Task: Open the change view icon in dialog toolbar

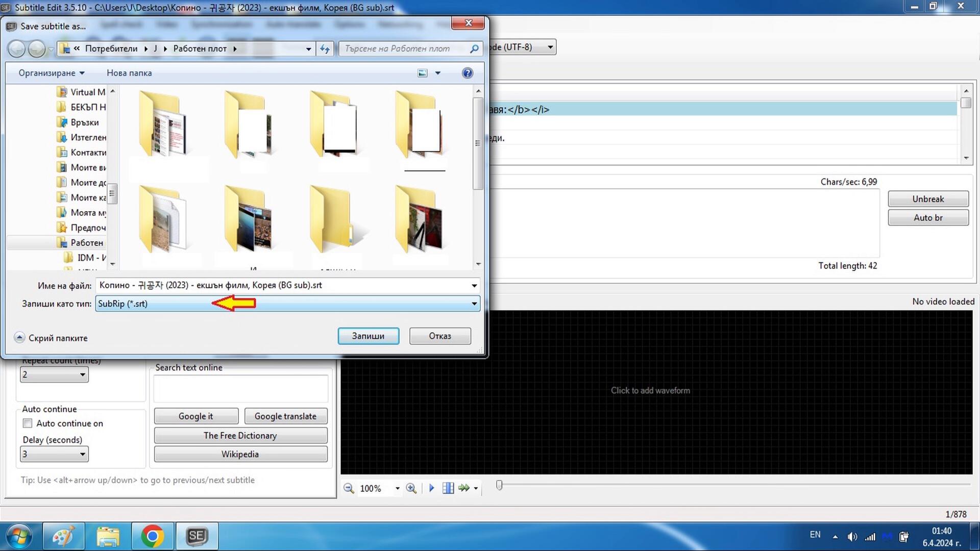Action: coord(423,73)
